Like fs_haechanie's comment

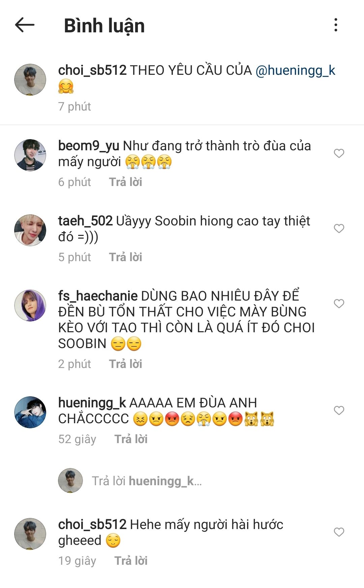339,304
